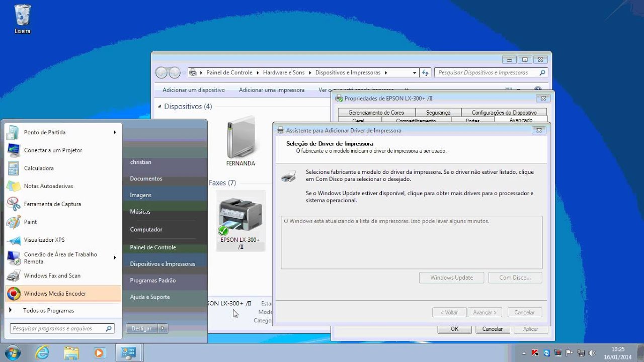Open Ponto de Partida in Start menu
Image resolution: width=644 pixels, height=362 pixels.
click(x=63, y=132)
